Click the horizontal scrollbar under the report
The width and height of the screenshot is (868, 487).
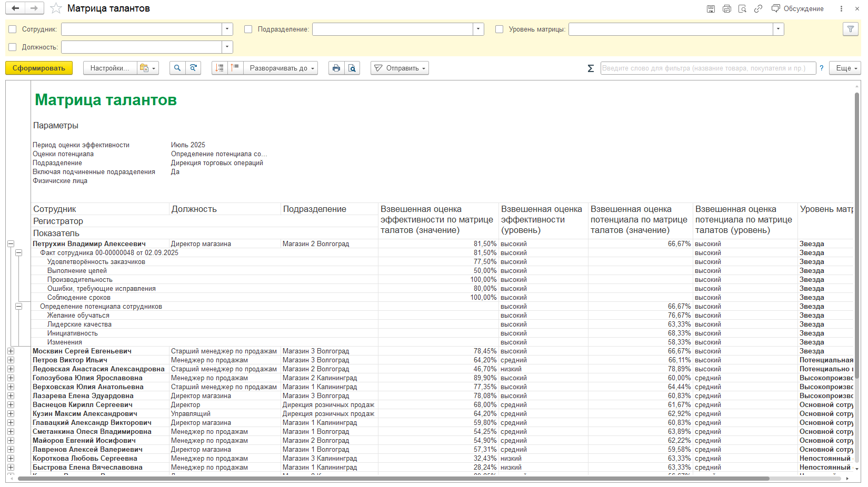click(393, 479)
